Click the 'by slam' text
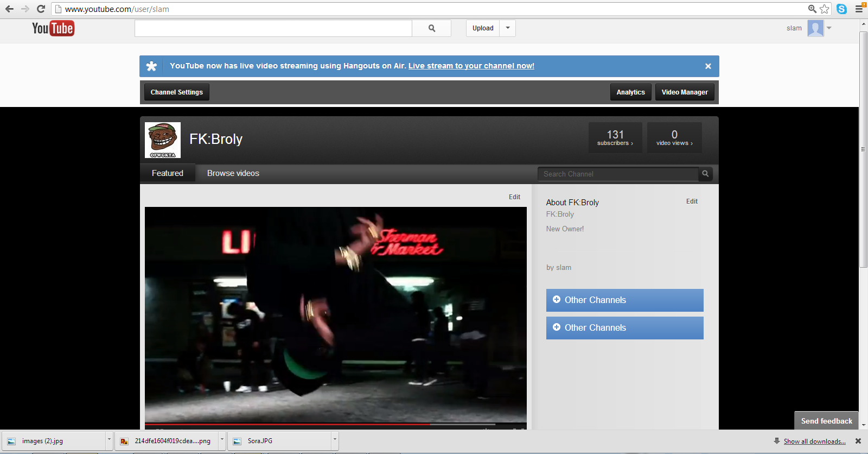Image resolution: width=868 pixels, height=454 pixels. [559, 268]
